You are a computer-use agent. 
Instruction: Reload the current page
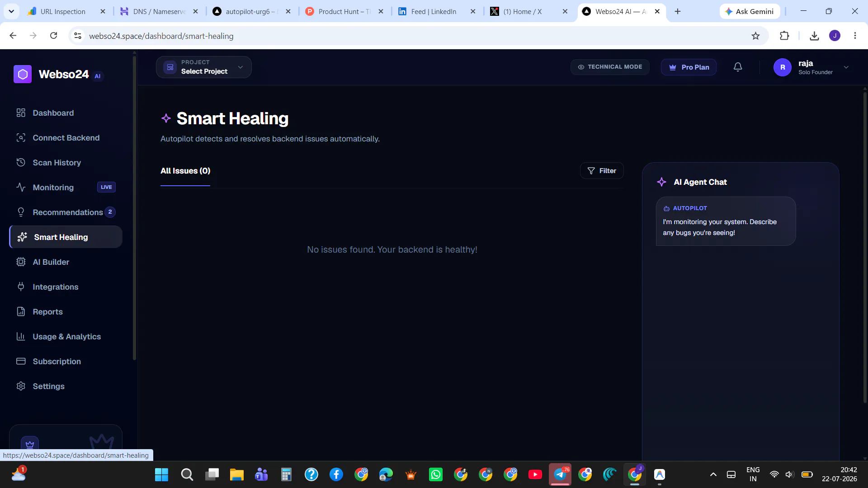coord(53,36)
